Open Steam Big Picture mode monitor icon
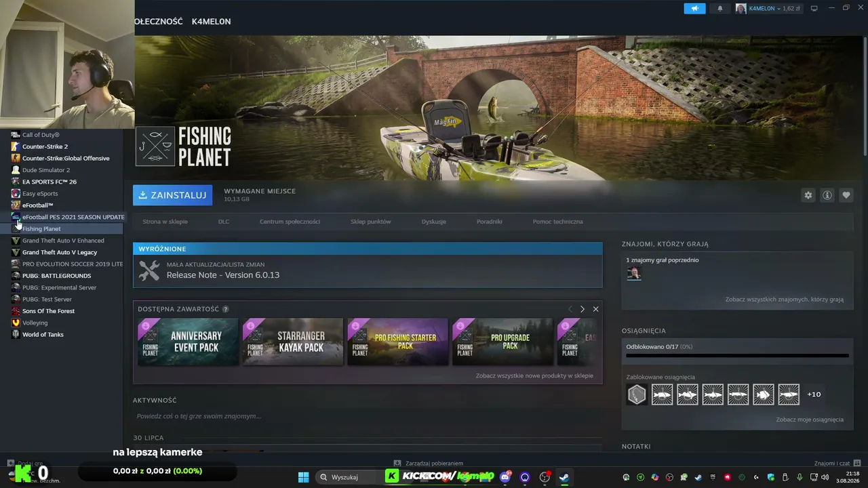The height and width of the screenshot is (488, 868). 814,8
